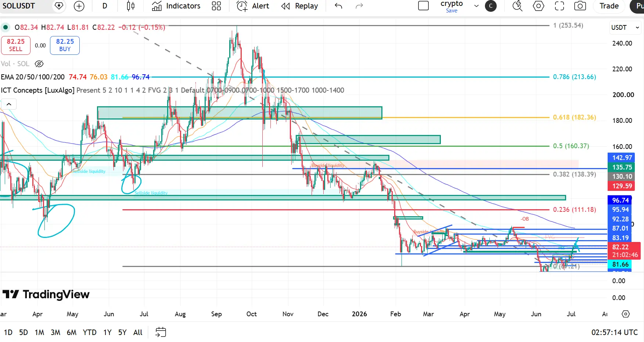Expand the crypto layout dropdown arrow

tap(476, 6)
